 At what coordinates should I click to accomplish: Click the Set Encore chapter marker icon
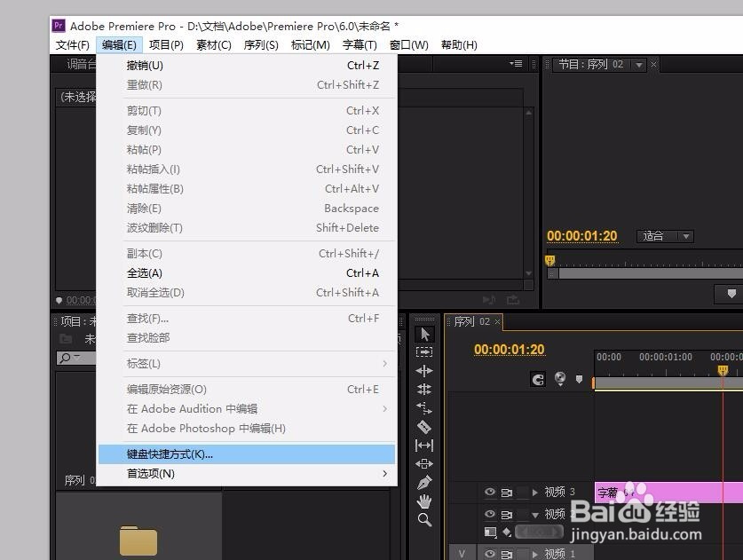[560, 379]
